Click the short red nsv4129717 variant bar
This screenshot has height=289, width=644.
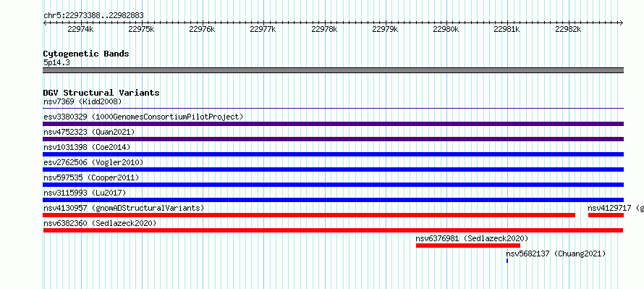pyautogui.click(x=606, y=215)
